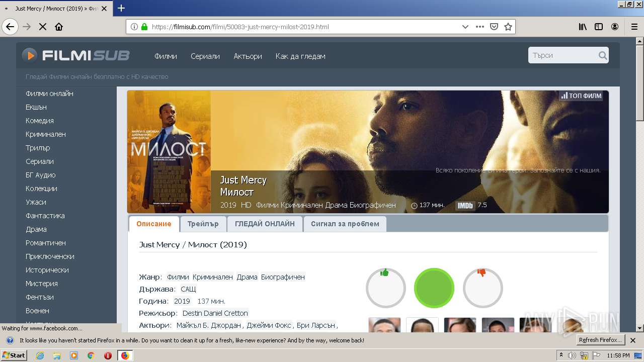The height and width of the screenshot is (362, 644).
Task: Open page actions three-dot menu
Action: tap(480, 27)
